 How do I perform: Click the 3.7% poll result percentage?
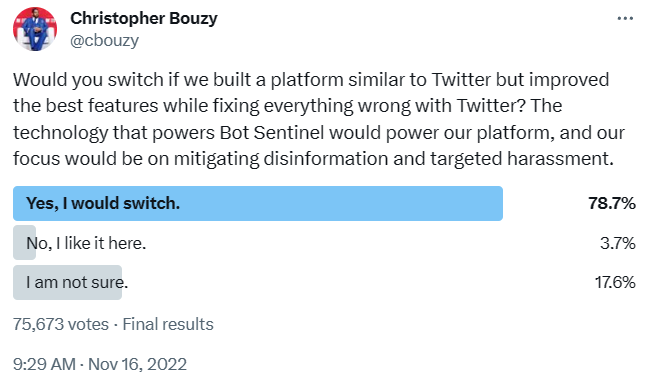point(618,243)
